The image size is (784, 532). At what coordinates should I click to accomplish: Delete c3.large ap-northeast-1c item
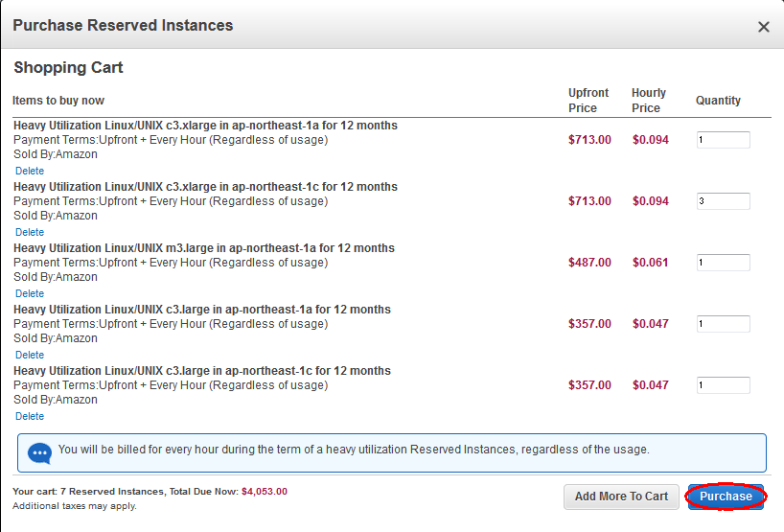coord(30,416)
